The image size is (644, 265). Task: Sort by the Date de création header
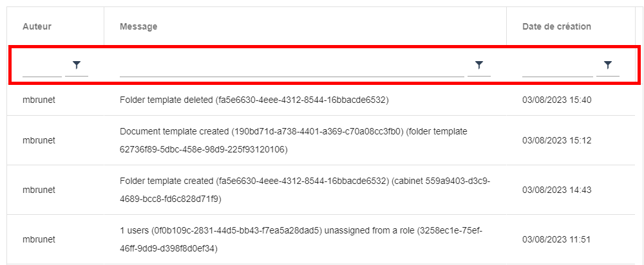[x=556, y=26]
